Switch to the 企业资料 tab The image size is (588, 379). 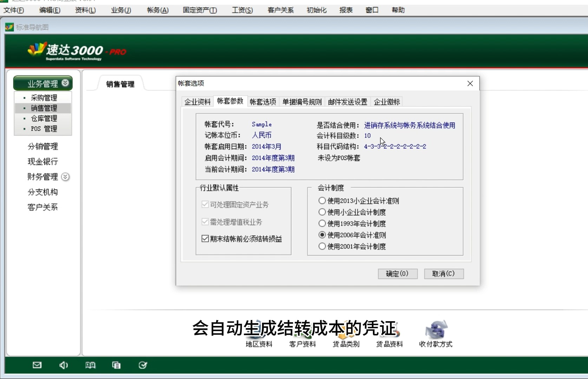198,102
